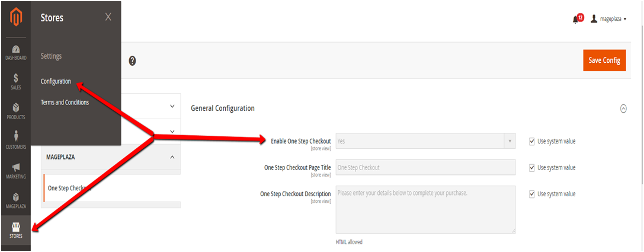The height and width of the screenshot is (252, 644).
Task: Select Configuration in Stores menu
Action: coord(56,81)
